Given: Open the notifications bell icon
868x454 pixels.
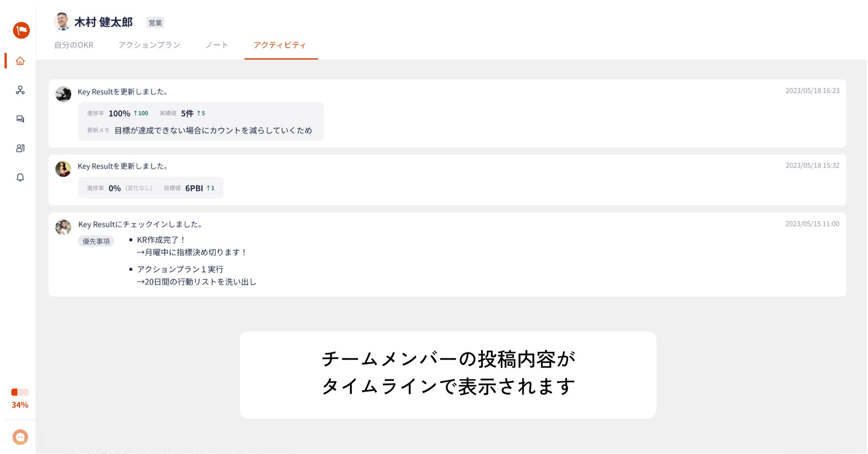Looking at the screenshot, I should (20, 177).
